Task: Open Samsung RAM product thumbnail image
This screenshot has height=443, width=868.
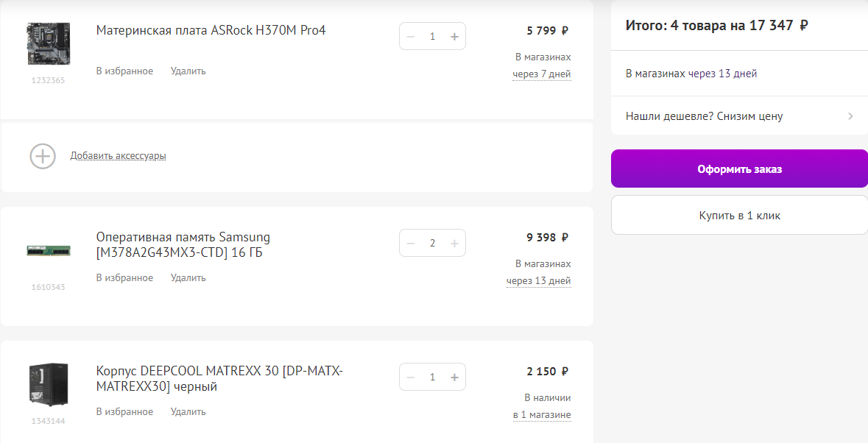Action: pos(48,250)
